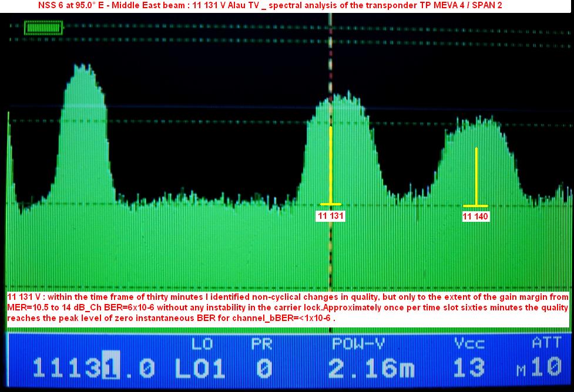The width and height of the screenshot is (574, 392).
Task: Click the dashed vertical cursor line near the top
Action: click(x=331, y=47)
